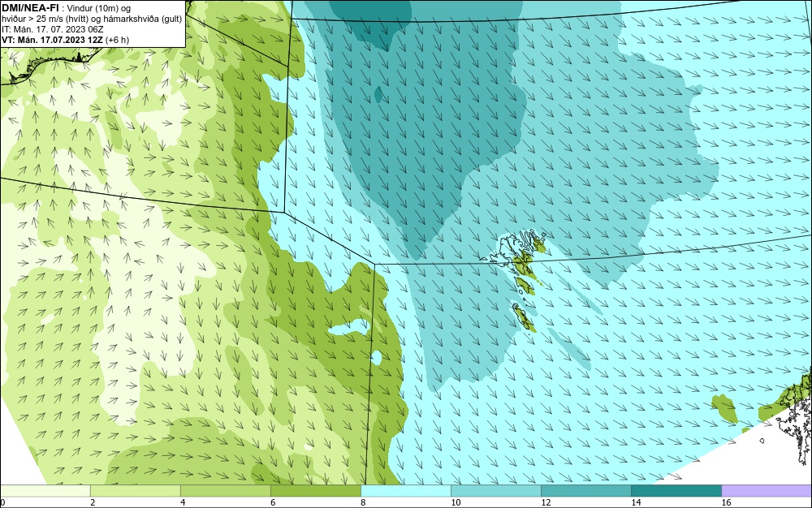
Task: Click the legend value '16'
Action: [726, 502]
